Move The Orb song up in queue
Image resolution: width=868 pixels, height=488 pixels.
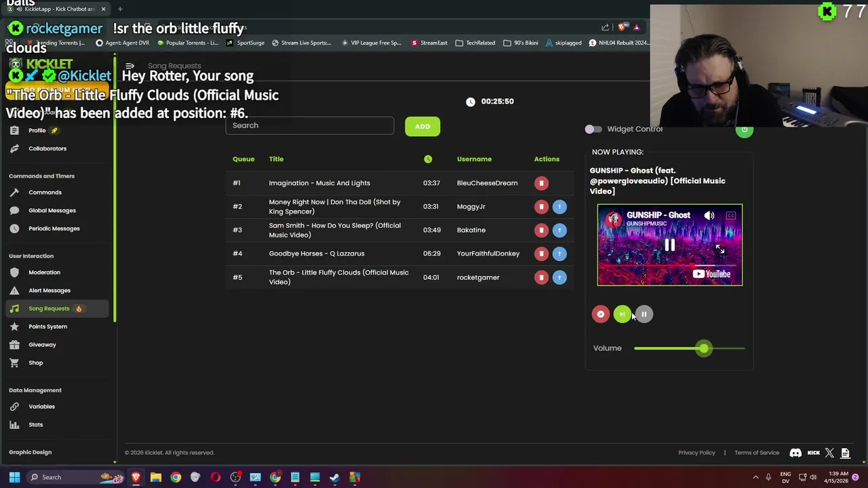(x=559, y=277)
